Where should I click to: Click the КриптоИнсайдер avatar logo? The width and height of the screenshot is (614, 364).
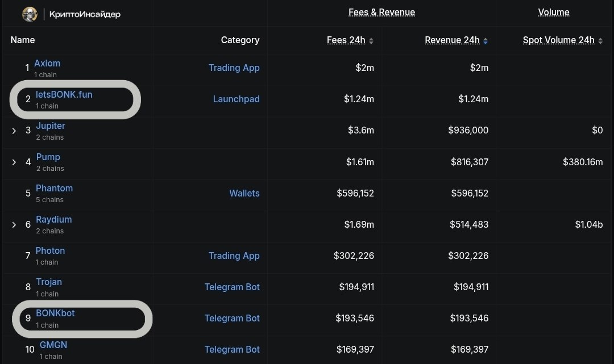pyautogui.click(x=30, y=14)
